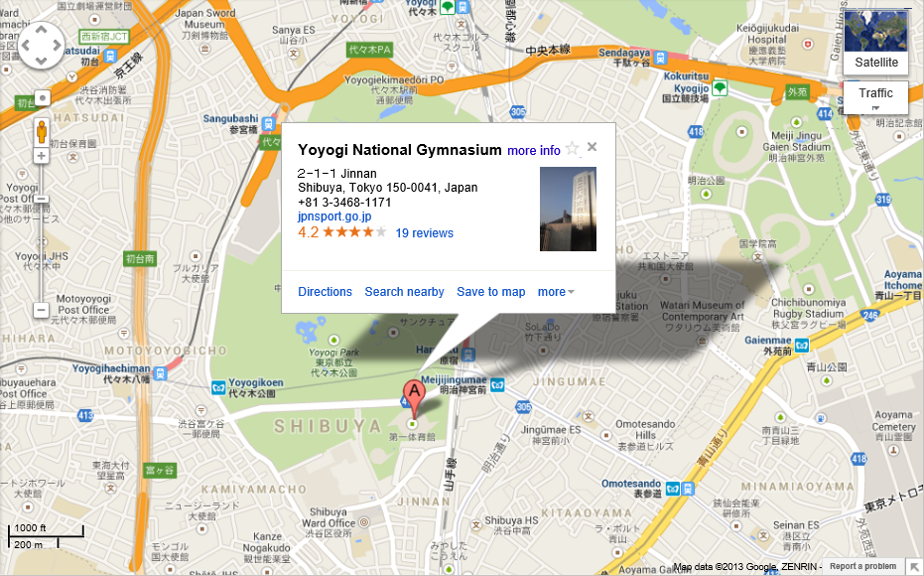Click Report a problem link

click(x=862, y=566)
